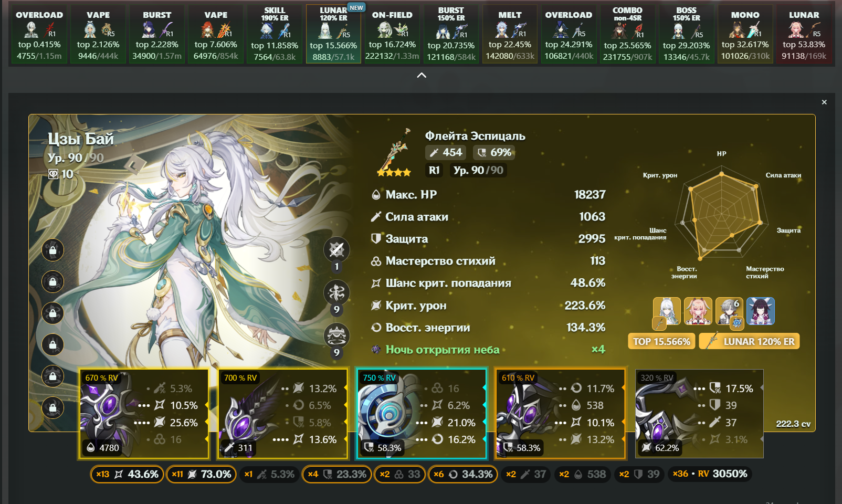Viewport: 842px width, 504px height.
Task: Click the Макс. HP droplet icon
Action: [376, 195]
